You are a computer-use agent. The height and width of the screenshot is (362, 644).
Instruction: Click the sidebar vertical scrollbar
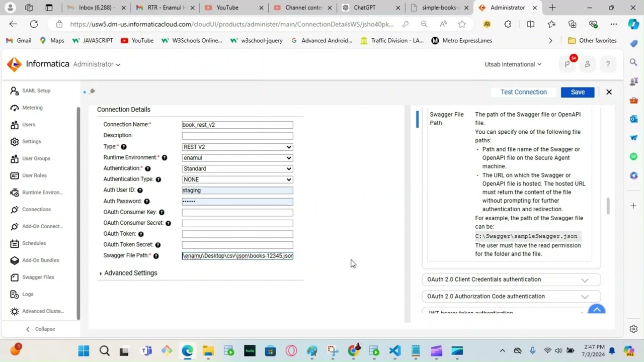coord(78,214)
